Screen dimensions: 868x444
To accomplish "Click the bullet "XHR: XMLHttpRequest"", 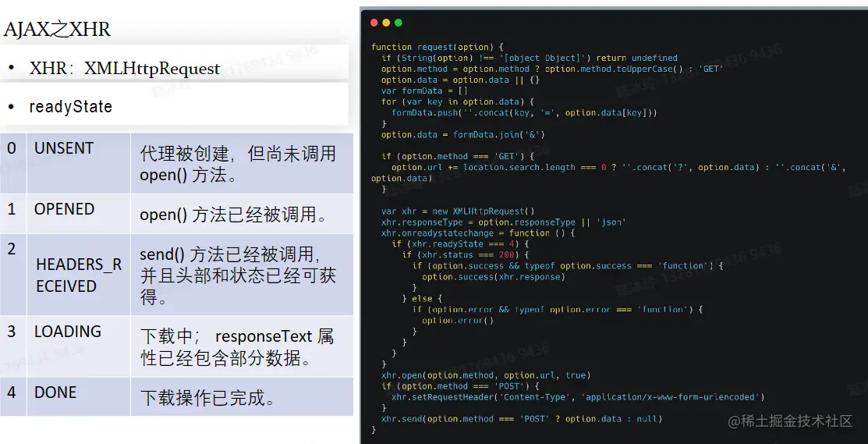I will point(125,69).
